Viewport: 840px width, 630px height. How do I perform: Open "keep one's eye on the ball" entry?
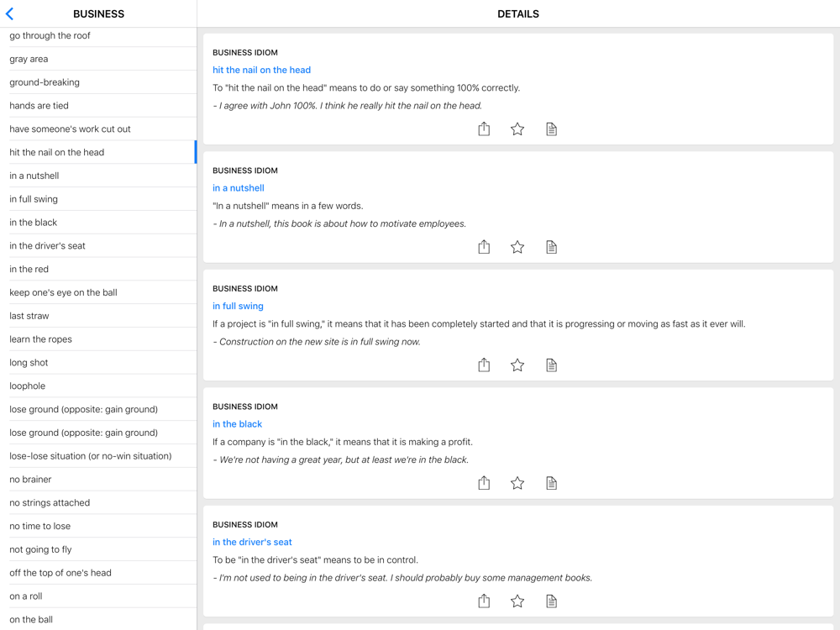coord(63,292)
